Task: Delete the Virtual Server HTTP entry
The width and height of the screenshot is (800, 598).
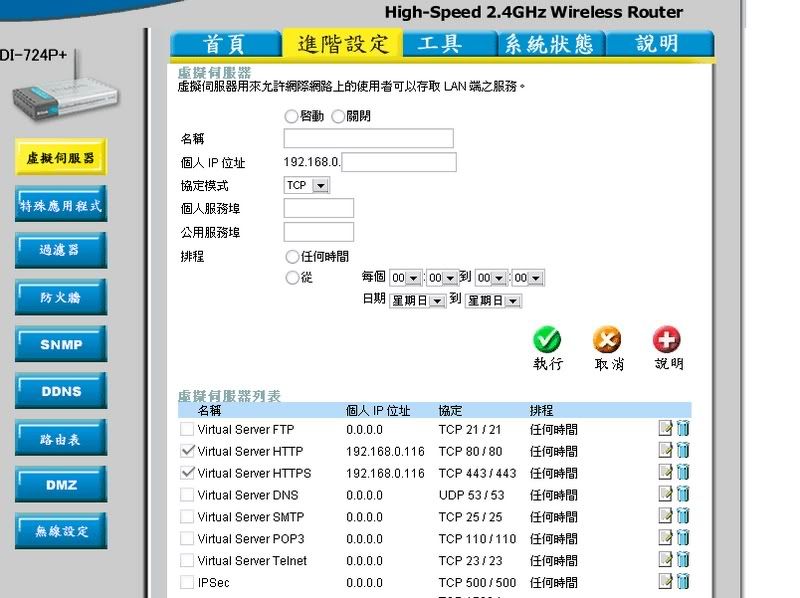Action: pyautogui.click(x=683, y=451)
